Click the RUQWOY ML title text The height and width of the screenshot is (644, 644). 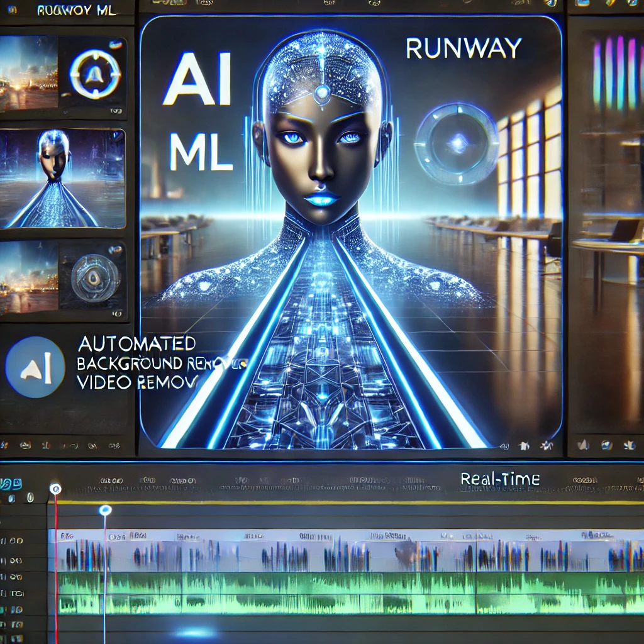[76, 10]
